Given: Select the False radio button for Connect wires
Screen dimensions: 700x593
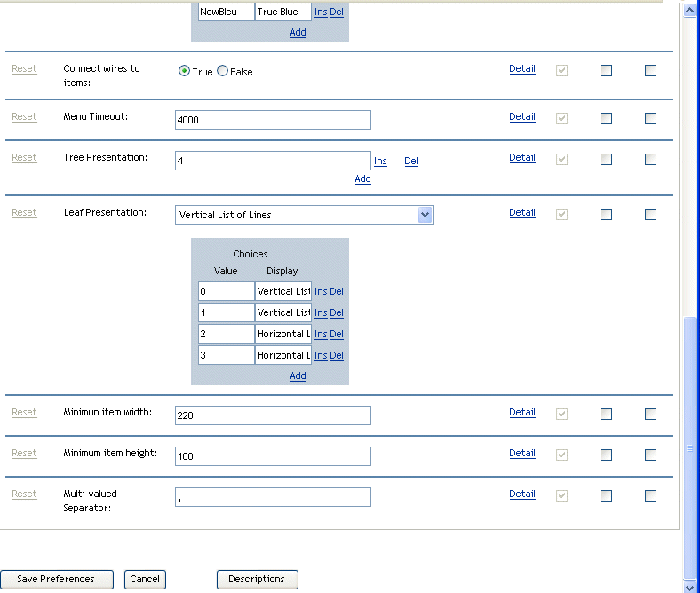Looking at the screenshot, I should (223, 71).
